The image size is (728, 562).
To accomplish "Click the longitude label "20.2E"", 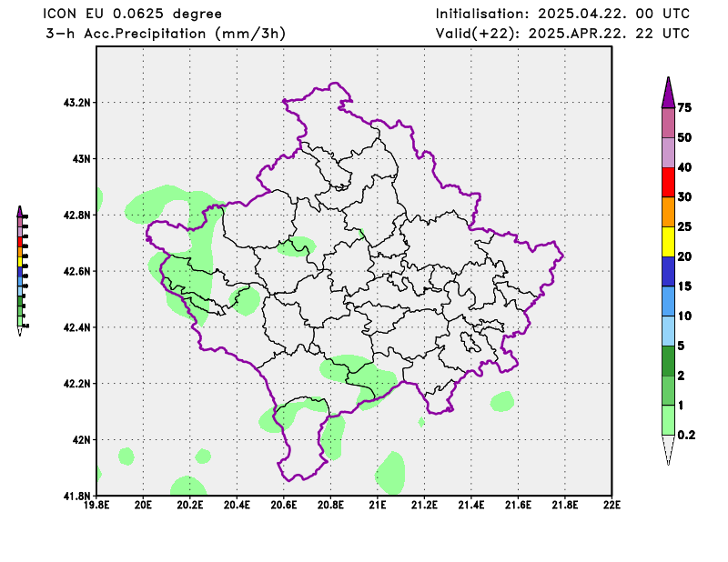I will click(x=190, y=505).
